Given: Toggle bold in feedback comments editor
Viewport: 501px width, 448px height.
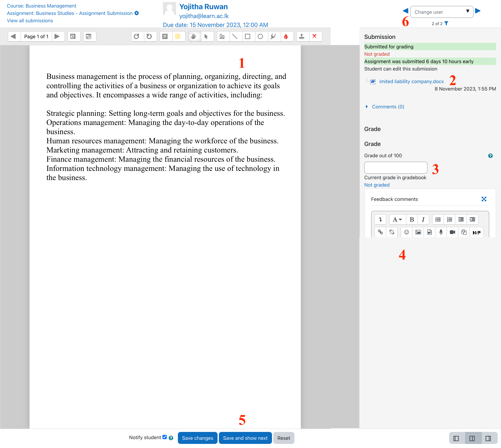Looking at the screenshot, I should pos(411,219).
